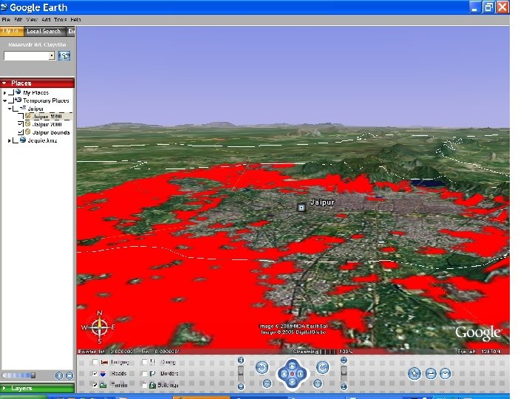Screen dimensions: 532x399
Task: Enable the Lodging layer checkbox
Action: coord(95,362)
